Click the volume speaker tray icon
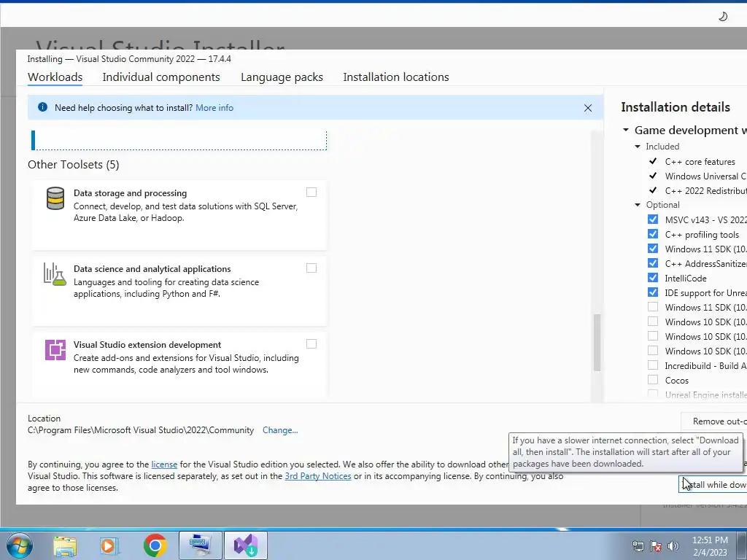Image resolution: width=747 pixels, height=560 pixels. tap(673, 546)
